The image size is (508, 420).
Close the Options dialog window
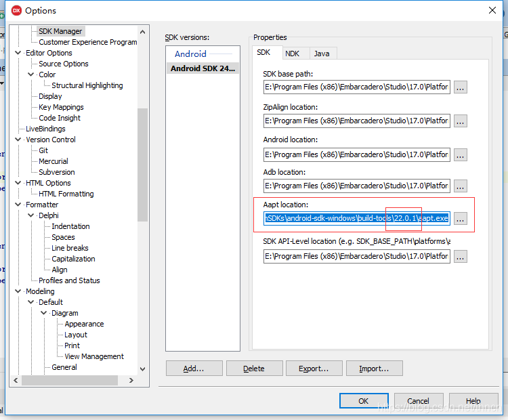point(492,10)
